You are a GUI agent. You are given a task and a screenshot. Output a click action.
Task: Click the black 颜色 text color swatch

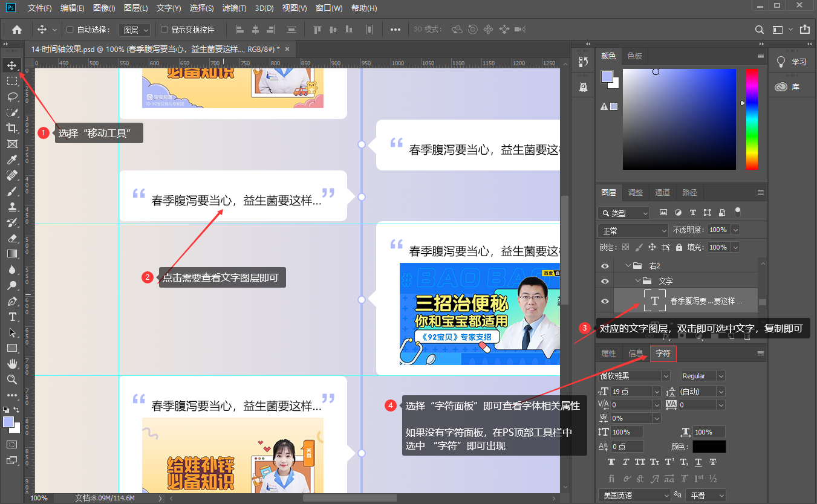tap(709, 447)
